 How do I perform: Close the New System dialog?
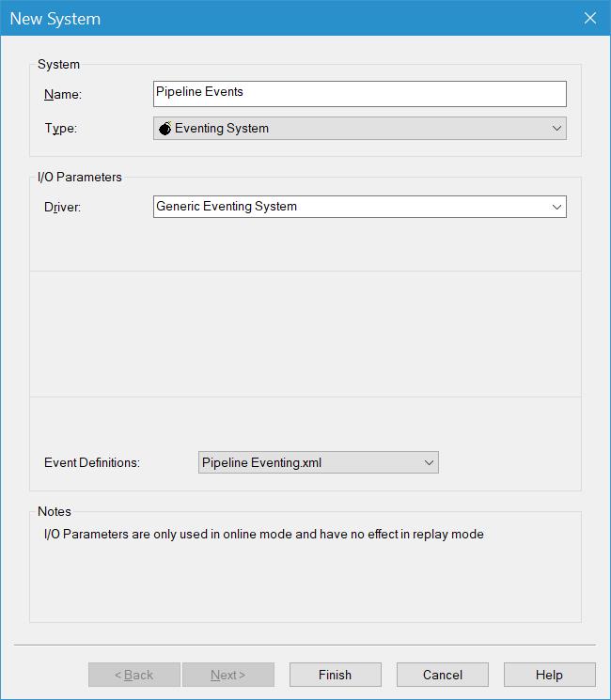click(590, 18)
